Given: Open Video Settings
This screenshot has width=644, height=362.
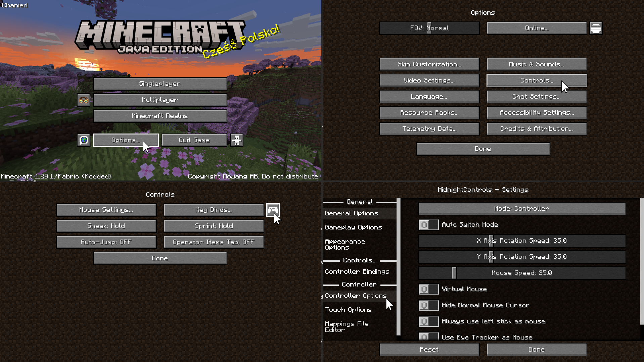Looking at the screenshot, I should point(429,81).
